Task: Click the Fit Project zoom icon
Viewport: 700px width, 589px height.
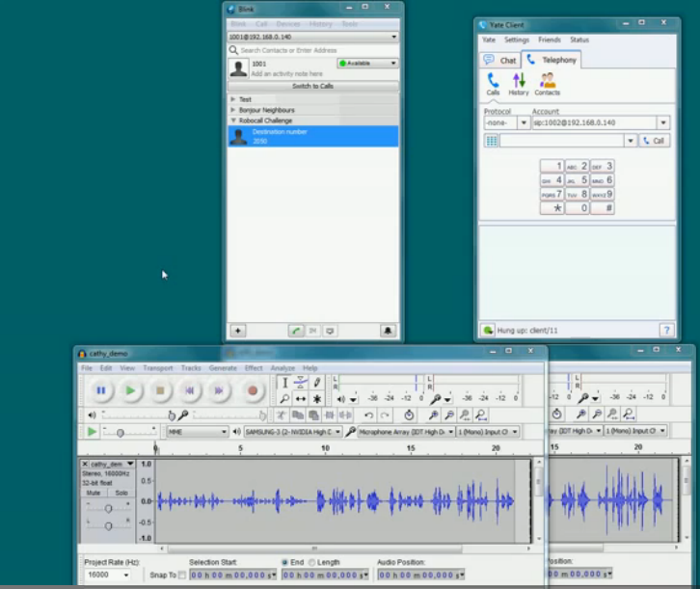Action: tap(481, 415)
